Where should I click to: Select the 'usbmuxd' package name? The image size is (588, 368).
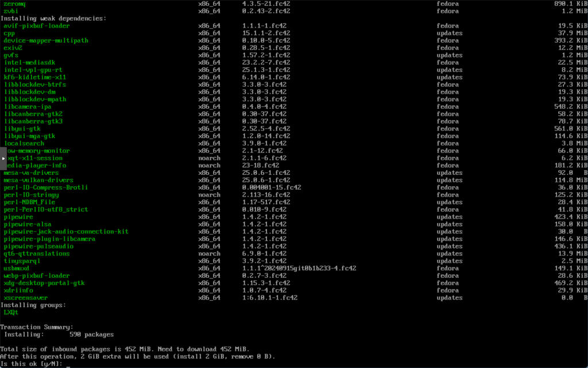[17, 269]
